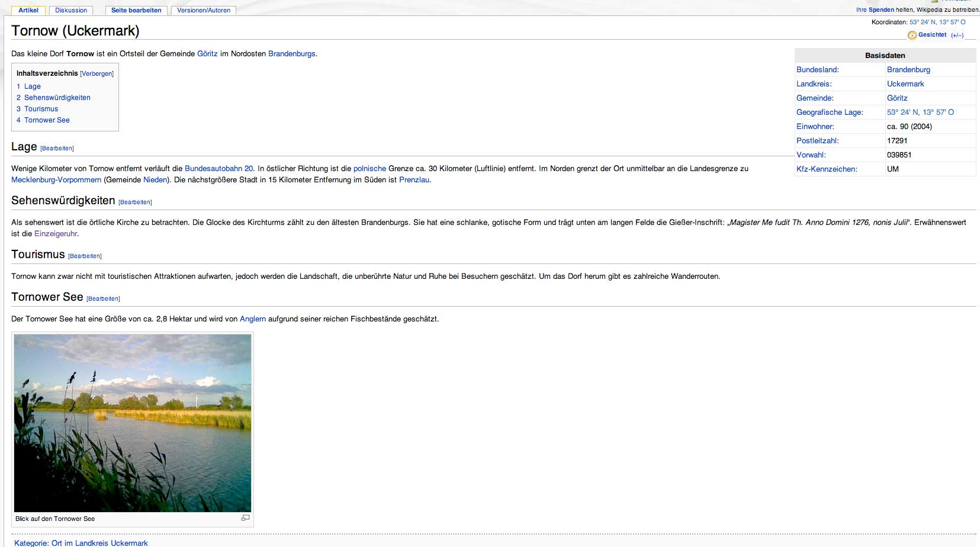The image size is (980, 547).
Task: Open the Seite bearbeiten tab
Action: (136, 10)
